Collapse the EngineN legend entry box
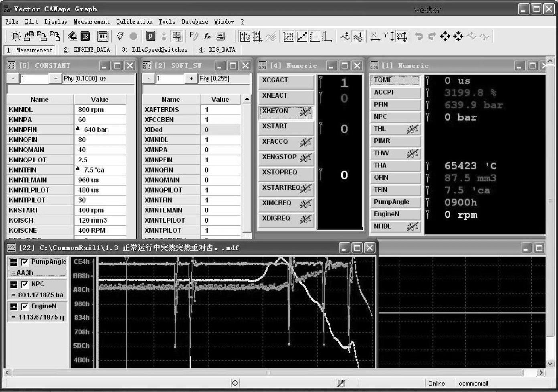The height and width of the screenshot is (392, 558). [x=14, y=307]
